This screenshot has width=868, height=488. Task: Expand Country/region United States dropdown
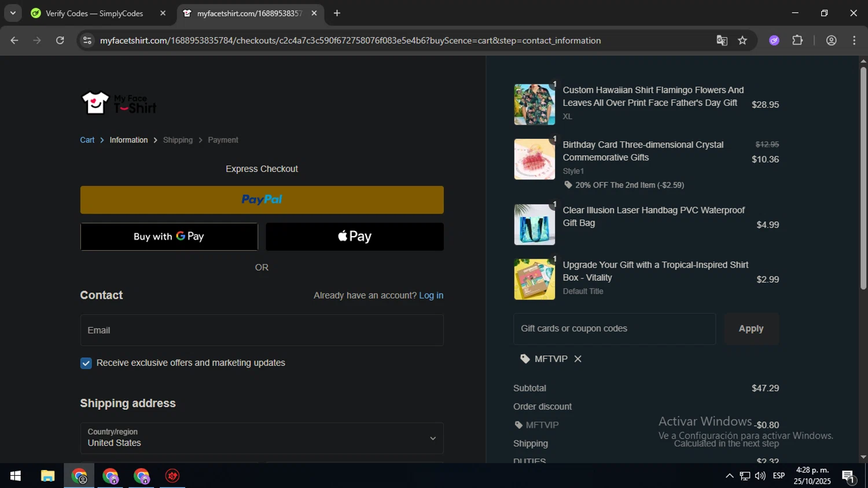tap(262, 438)
